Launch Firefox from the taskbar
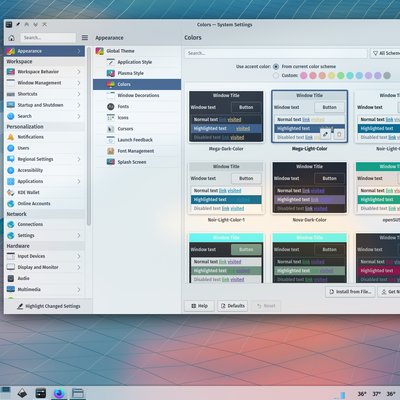This screenshot has height=400, width=400. [x=59, y=393]
